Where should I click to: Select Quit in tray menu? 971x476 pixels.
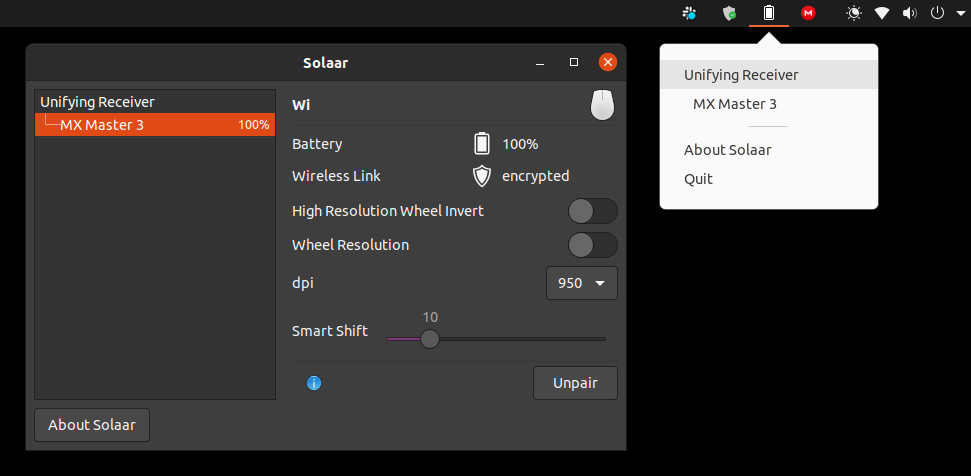[769, 179]
